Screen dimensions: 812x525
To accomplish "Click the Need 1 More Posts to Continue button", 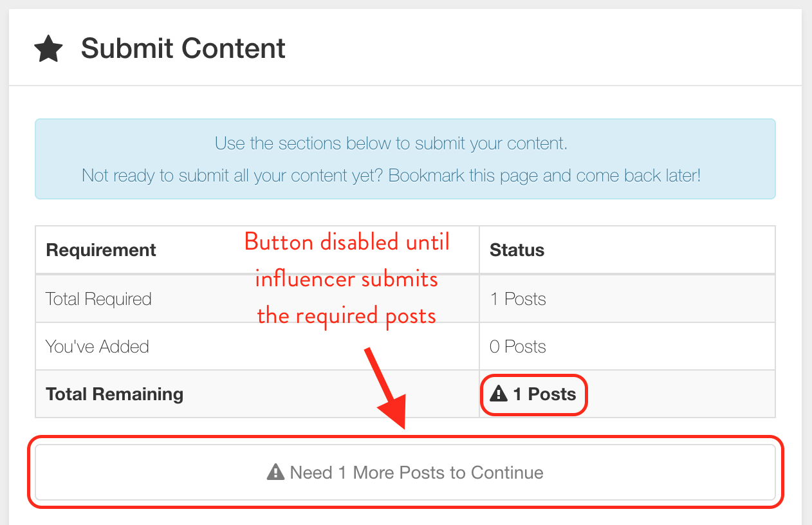I will coord(405,472).
